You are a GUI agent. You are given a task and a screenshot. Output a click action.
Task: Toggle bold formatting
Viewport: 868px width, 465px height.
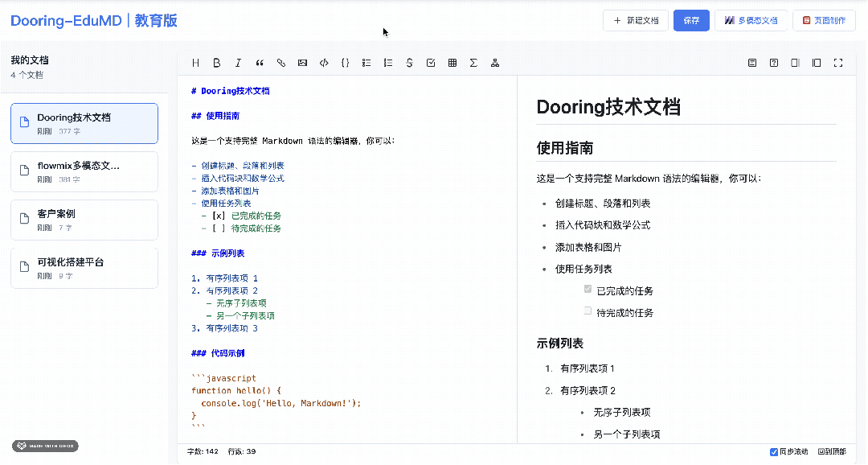[x=217, y=64]
